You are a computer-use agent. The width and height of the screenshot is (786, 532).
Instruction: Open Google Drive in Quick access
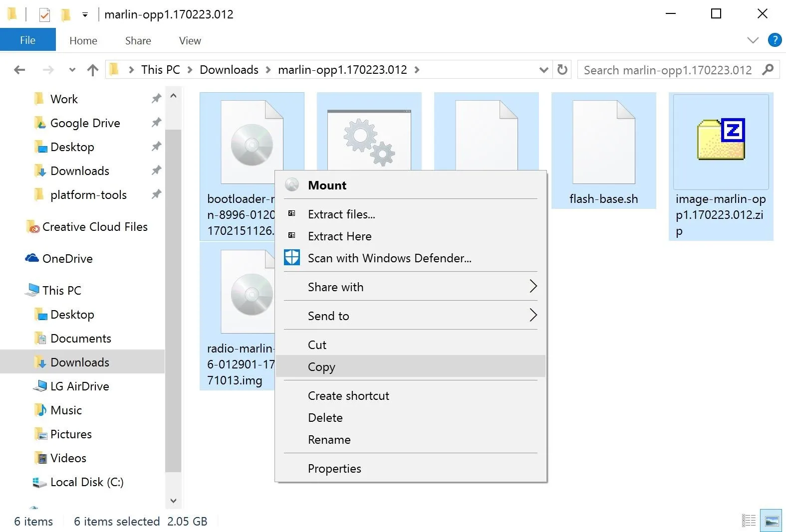click(x=85, y=123)
